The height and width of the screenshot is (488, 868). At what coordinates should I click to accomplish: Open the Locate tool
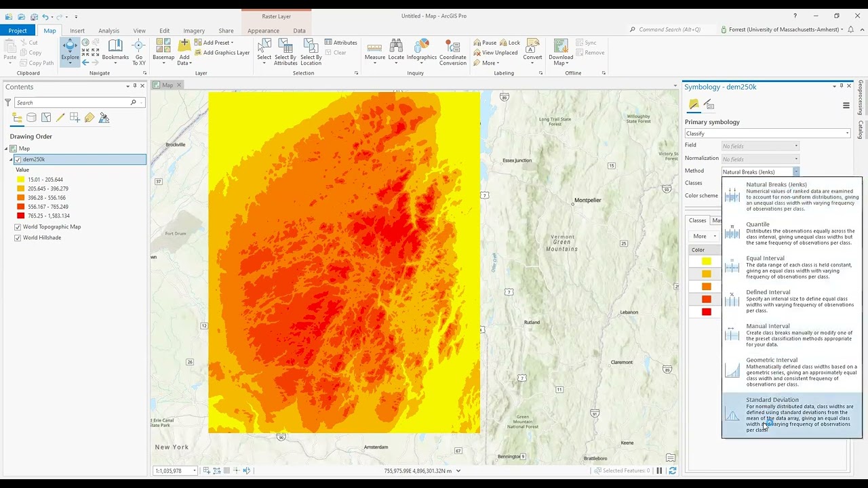tap(396, 50)
